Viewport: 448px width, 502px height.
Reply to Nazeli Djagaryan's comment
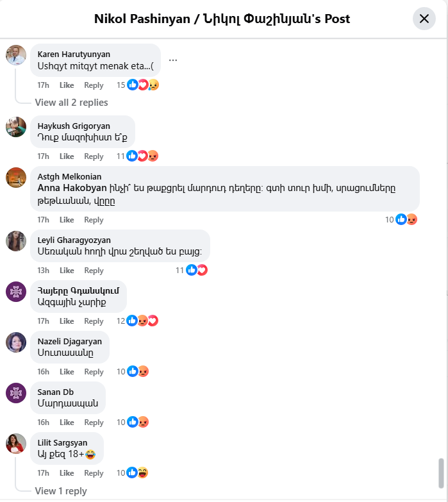pos(94,372)
